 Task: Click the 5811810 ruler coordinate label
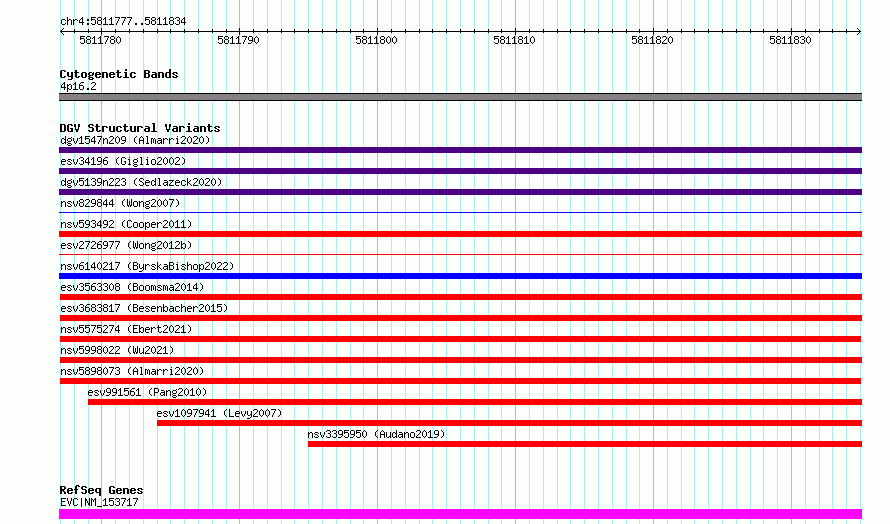pyautogui.click(x=514, y=40)
